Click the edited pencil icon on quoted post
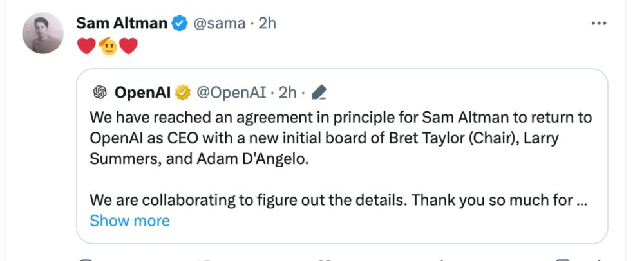Screen dimensions: 644x261 pos(319,93)
